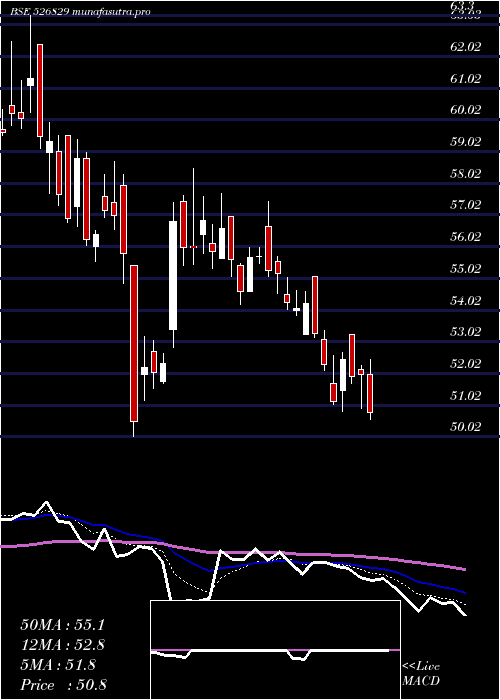500x700 pixels.
Task: Click the 55.02 price axis label
Action: click(466, 269)
